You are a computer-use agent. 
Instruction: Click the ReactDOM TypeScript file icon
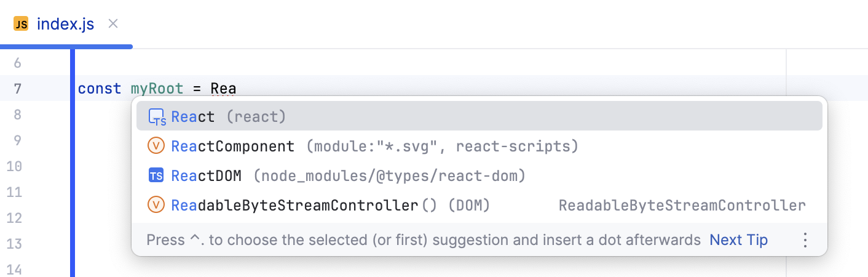click(x=157, y=176)
